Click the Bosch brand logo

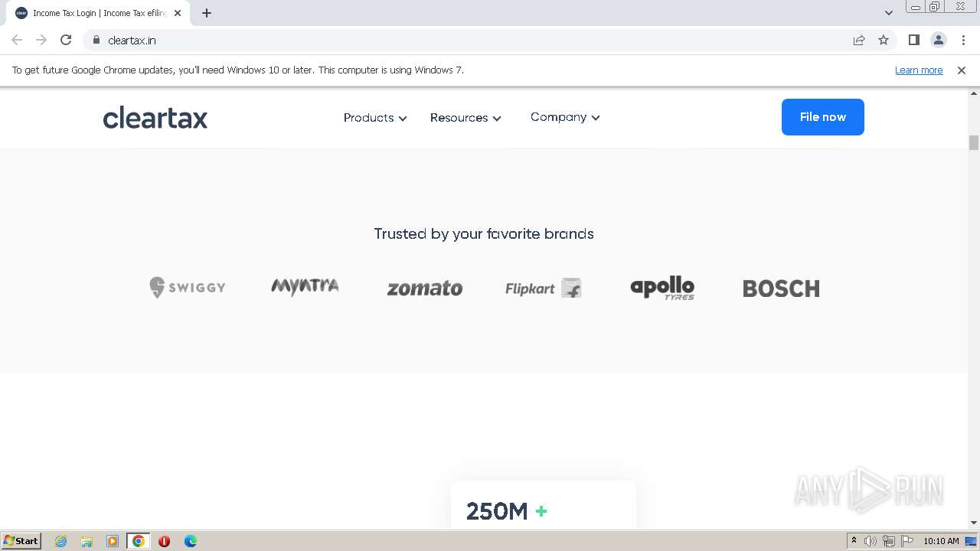click(781, 289)
